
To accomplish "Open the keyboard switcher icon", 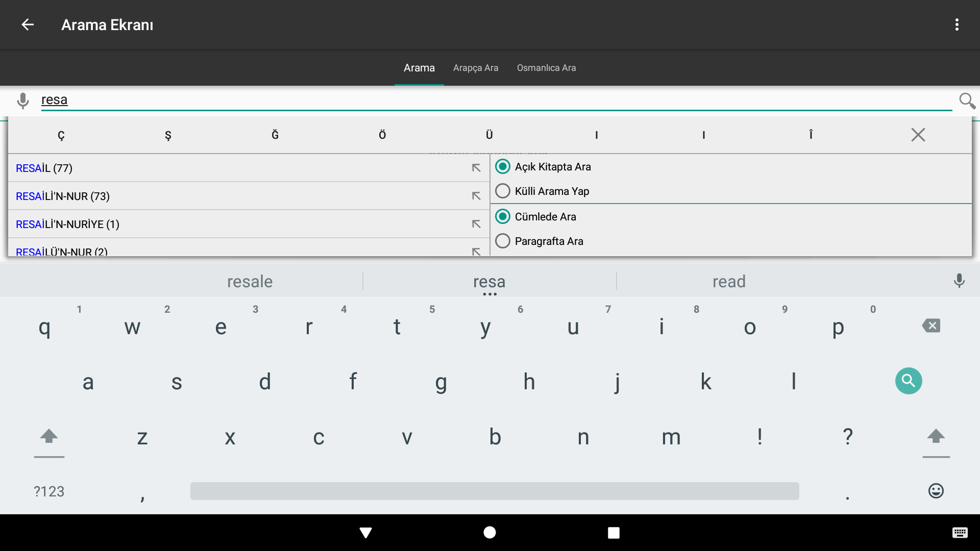I will point(960,533).
